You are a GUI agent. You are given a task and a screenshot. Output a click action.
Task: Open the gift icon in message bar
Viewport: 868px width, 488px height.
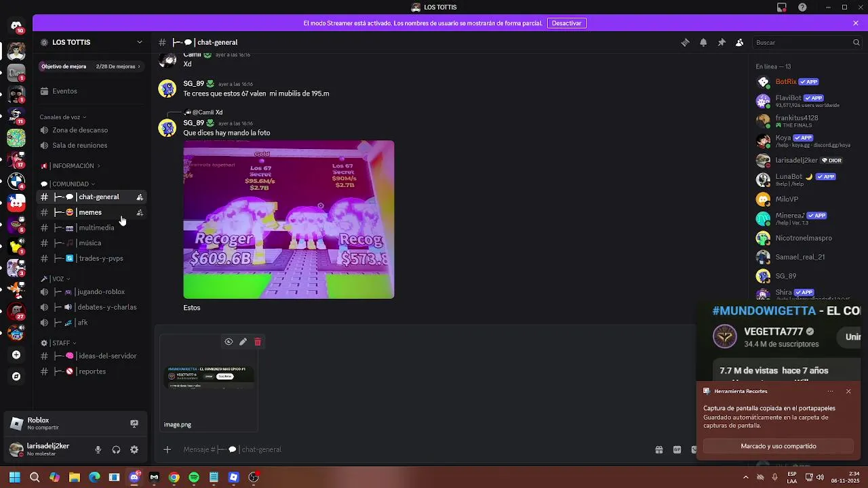point(658,449)
